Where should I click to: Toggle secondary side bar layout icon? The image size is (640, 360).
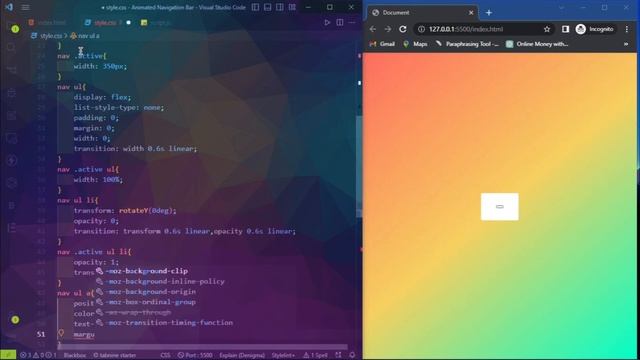(x=280, y=7)
